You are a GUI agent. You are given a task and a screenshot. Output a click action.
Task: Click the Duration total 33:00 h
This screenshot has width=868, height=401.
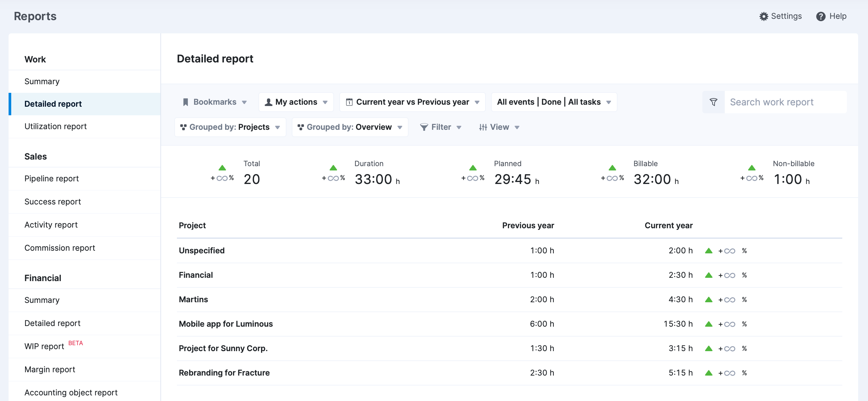[377, 179]
